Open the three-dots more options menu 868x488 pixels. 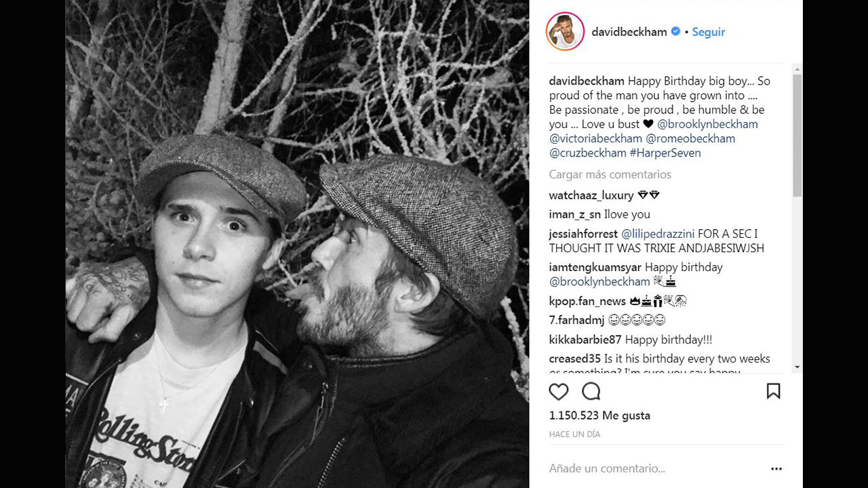(776, 468)
